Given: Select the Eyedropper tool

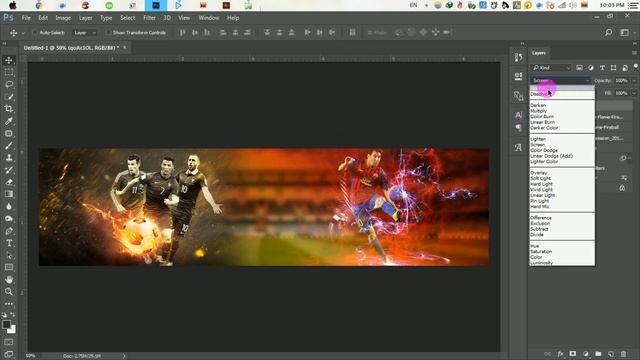Looking at the screenshot, I should pyautogui.click(x=9, y=121).
